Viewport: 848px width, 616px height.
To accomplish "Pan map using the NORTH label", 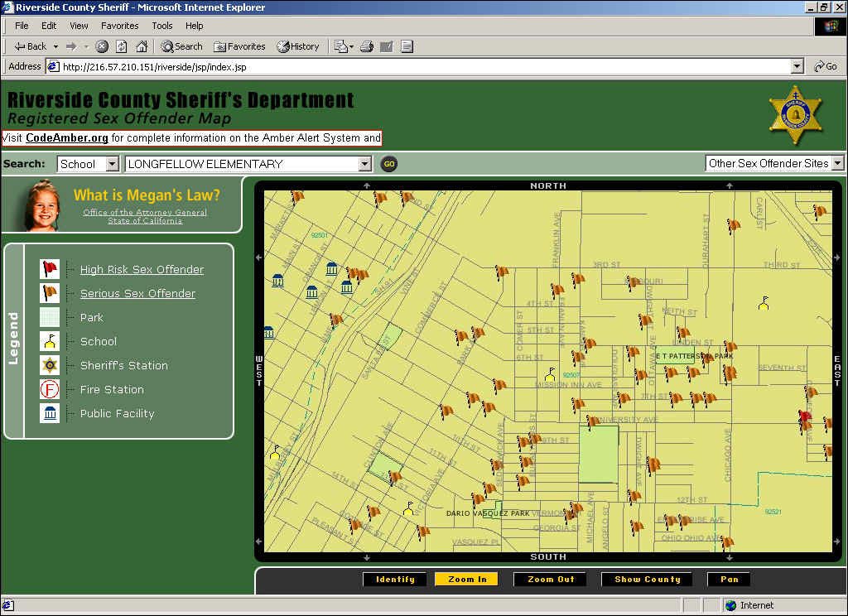I will (x=548, y=185).
